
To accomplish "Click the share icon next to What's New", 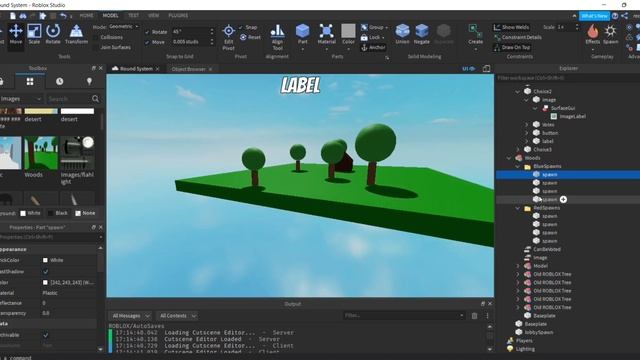I will pos(624,16).
